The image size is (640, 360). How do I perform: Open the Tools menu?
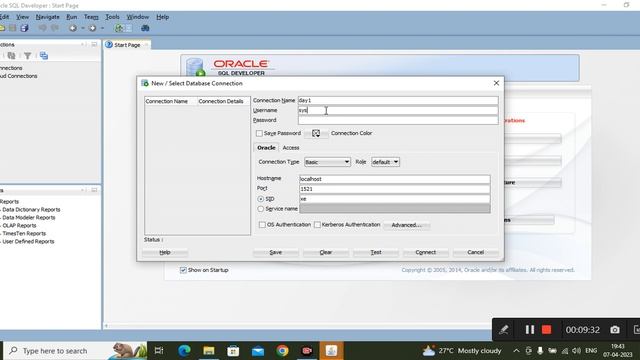112,17
